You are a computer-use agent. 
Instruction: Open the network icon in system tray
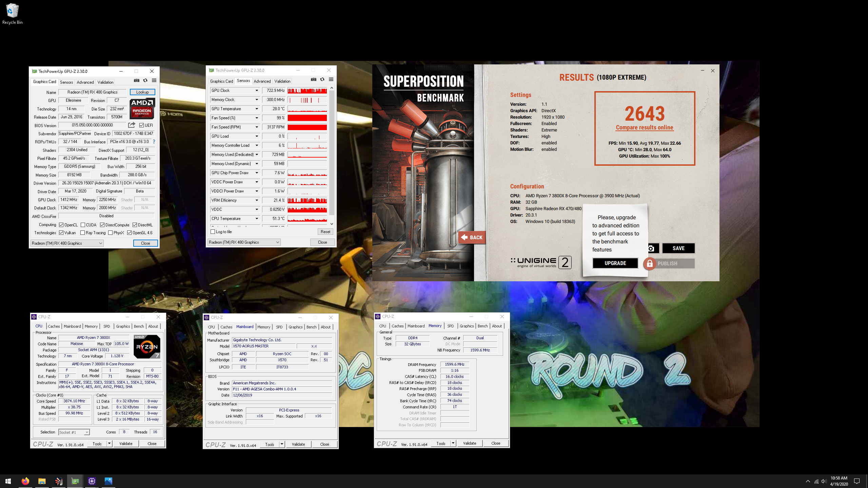click(816, 481)
